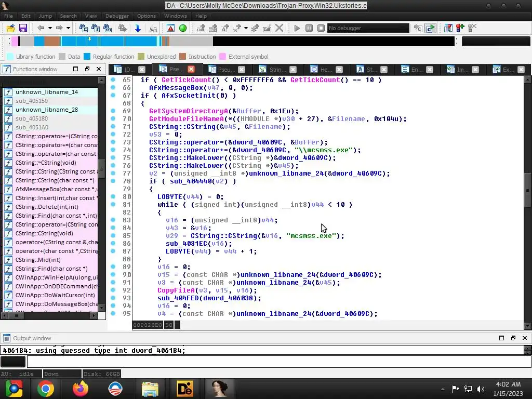Toggle breakpoint dot at line 78
The width and height of the screenshot is (532, 399).
[x=113, y=181]
